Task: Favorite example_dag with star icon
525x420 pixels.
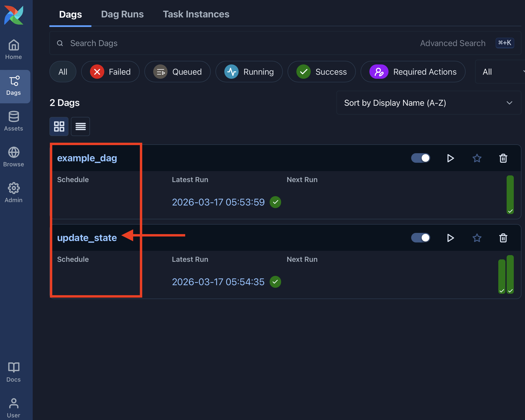Action: point(477,158)
